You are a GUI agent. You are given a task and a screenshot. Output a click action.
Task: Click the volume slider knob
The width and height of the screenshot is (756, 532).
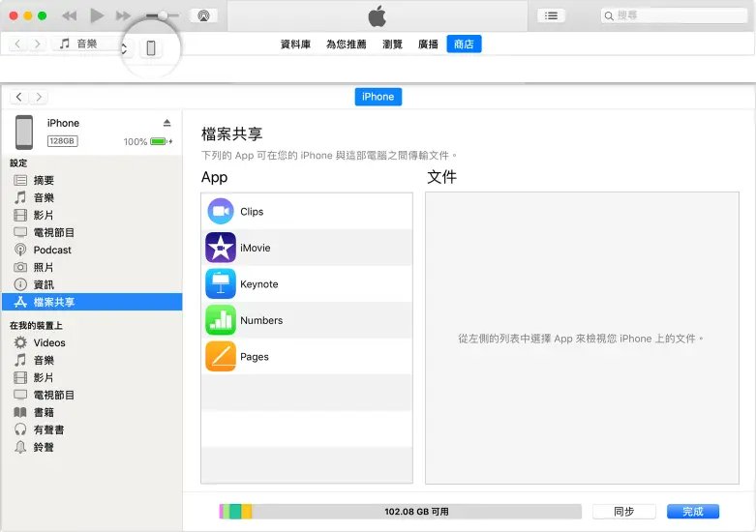pyautogui.click(x=164, y=15)
